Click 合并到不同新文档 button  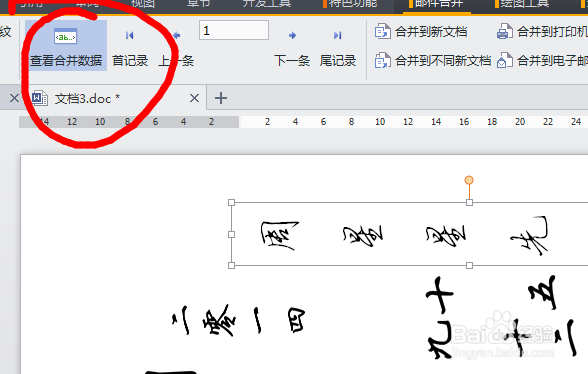[x=433, y=60]
